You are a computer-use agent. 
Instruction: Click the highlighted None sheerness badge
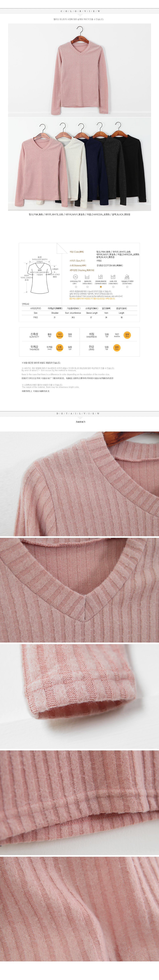(127, 335)
